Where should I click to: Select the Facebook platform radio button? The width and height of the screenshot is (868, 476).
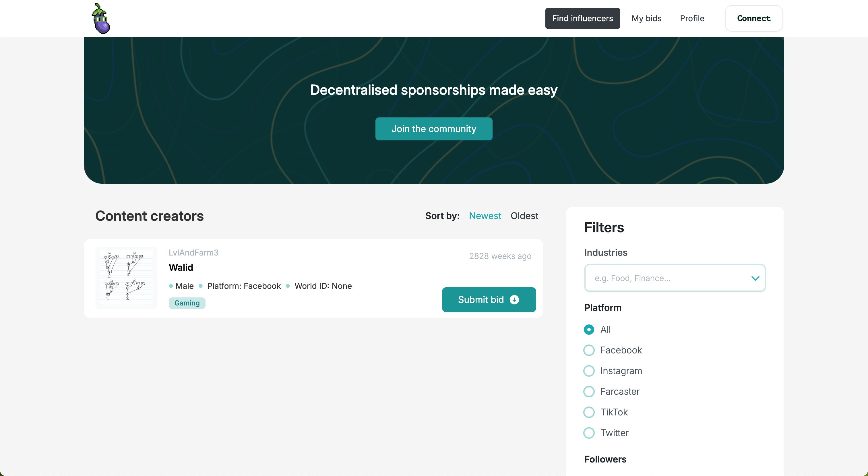[x=590, y=350]
